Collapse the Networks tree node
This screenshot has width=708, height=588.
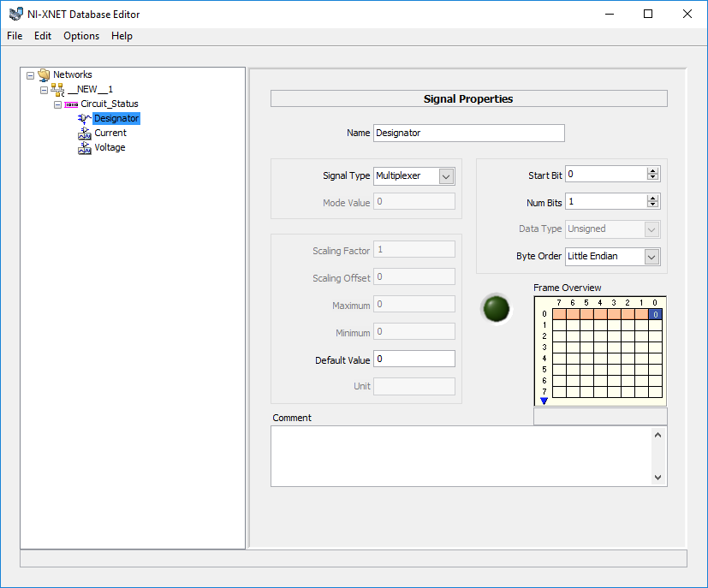[x=30, y=75]
